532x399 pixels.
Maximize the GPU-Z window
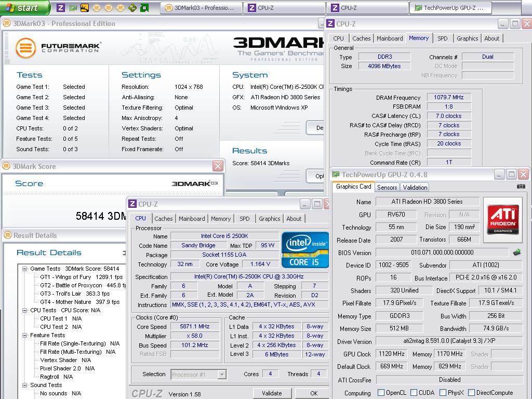point(511,175)
